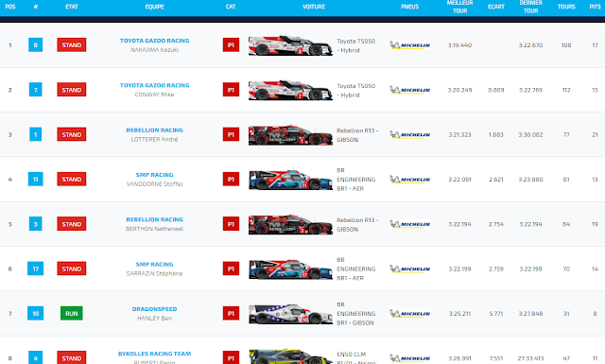Click the RUN status badge for Dragonspeed
605x364 pixels.
click(72, 314)
